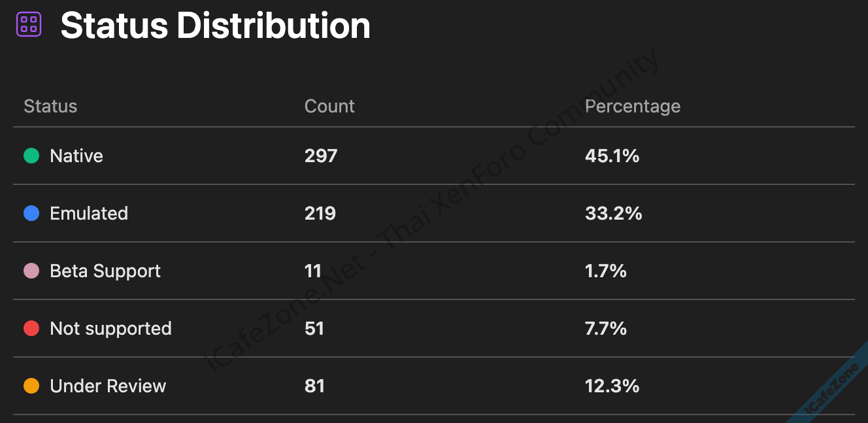Click the Status Distribution heading

point(215,25)
